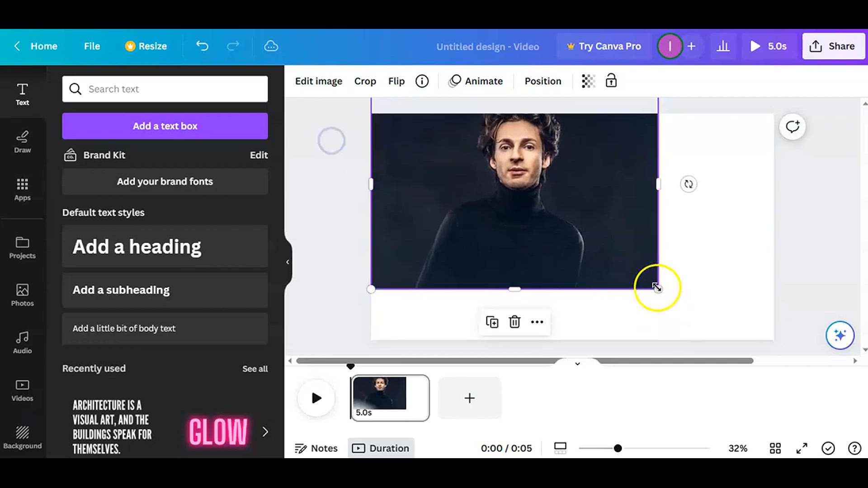
Task: Open the image info icon
Action: tap(422, 81)
